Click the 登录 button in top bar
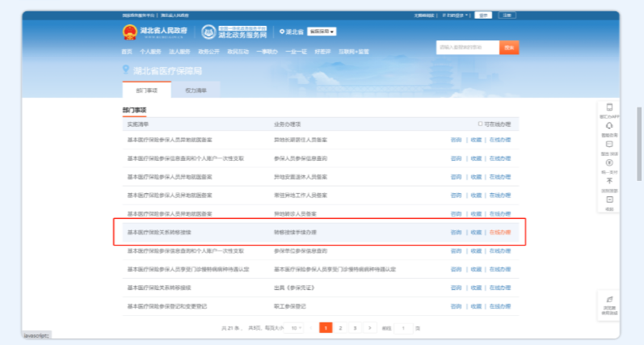Screen dimensions: 644x345 (x=483, y=15)
